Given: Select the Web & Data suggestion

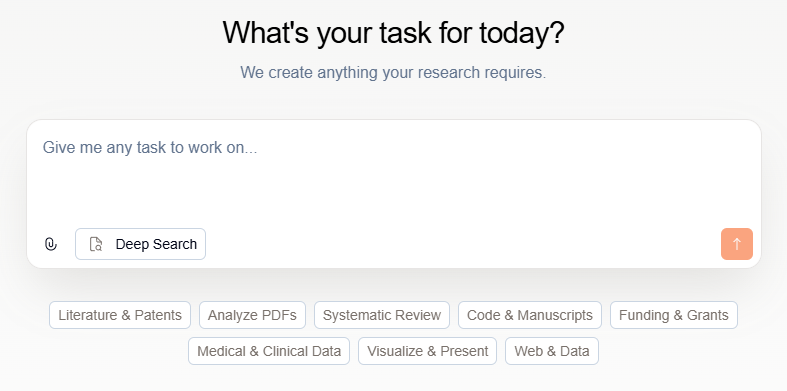Looking at the screenshot, I should pos(552,351).
